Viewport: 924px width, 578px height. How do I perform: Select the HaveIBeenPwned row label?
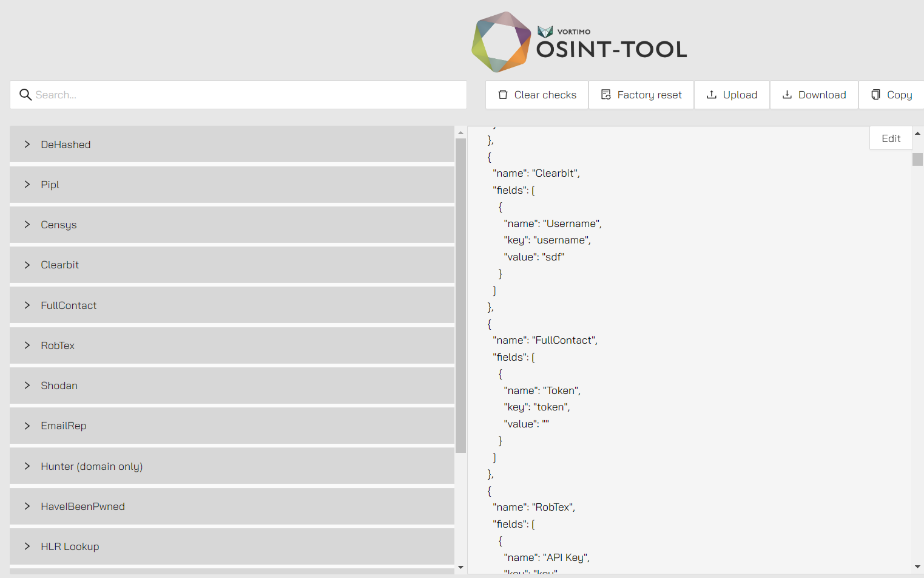click(83, 506)
